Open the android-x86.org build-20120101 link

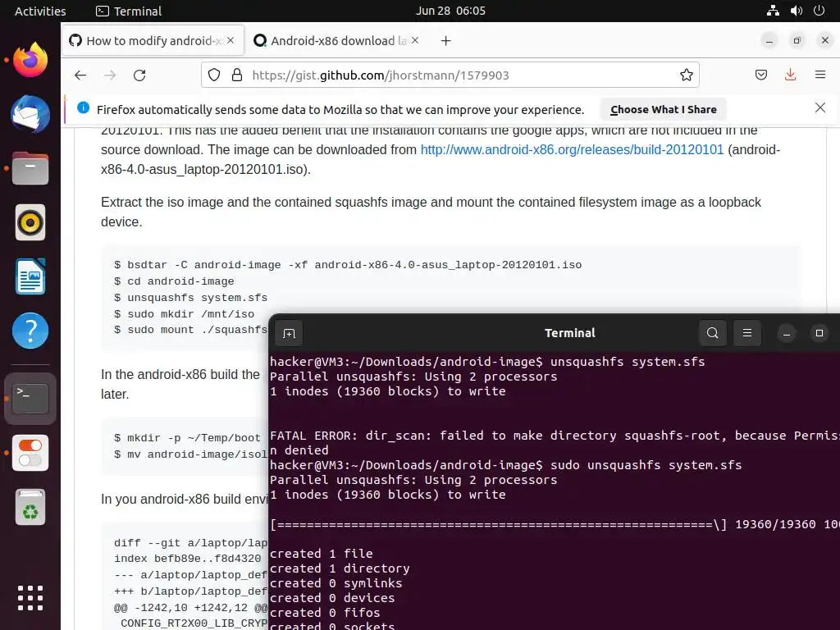coord(572,149)
